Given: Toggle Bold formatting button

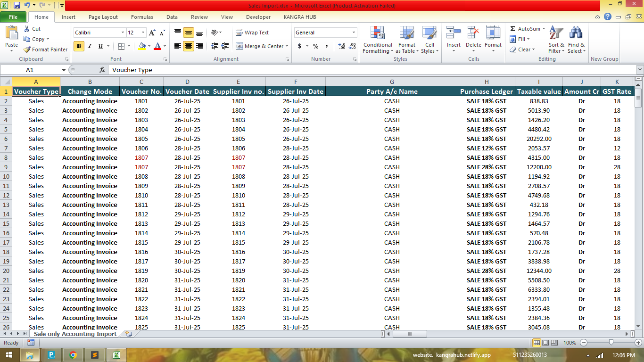Looking at the screenshot, I should point(79,46).
